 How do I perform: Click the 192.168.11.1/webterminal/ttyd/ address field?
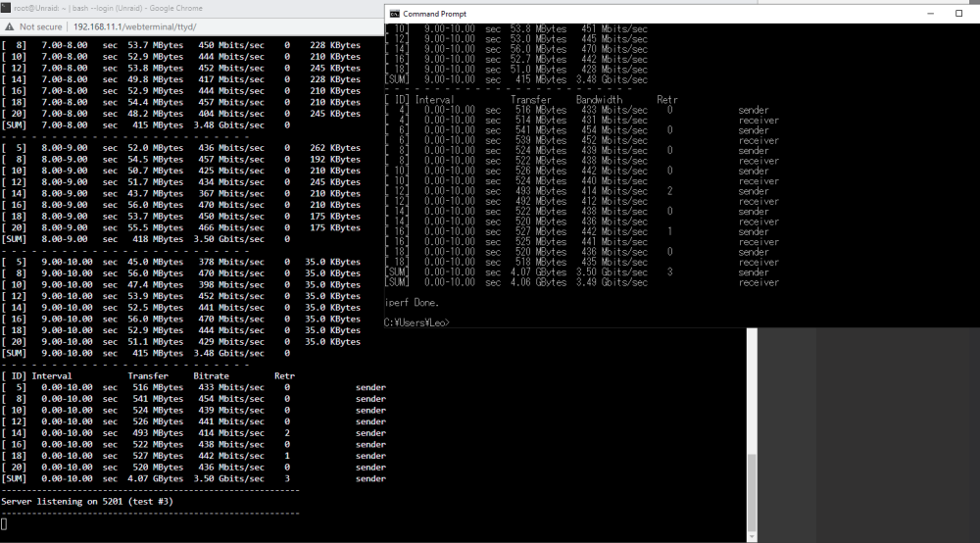135,26
